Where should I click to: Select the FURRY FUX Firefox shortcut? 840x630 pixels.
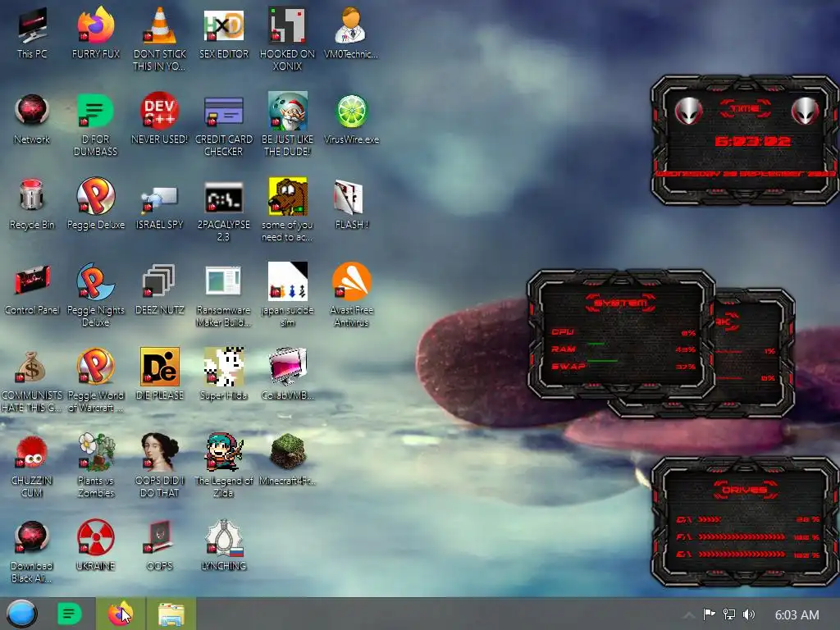96,33
